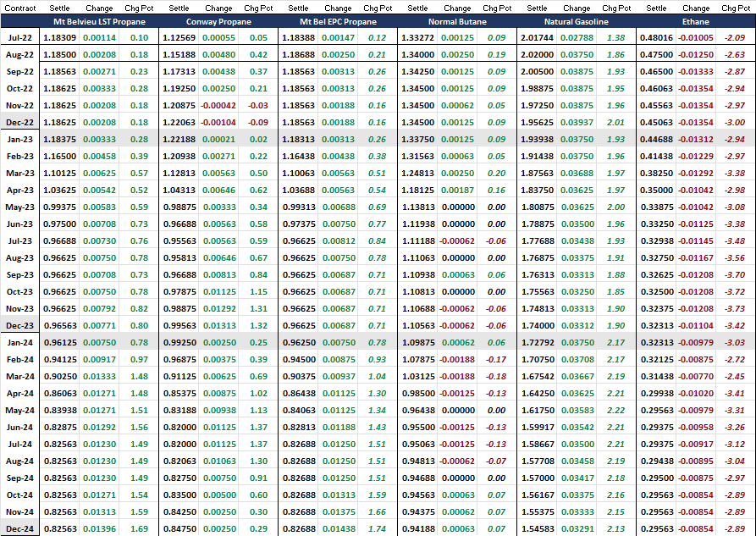
Task: Click Jan-23 Conway Propane settle 1.22188
Action: pos(179,140)
